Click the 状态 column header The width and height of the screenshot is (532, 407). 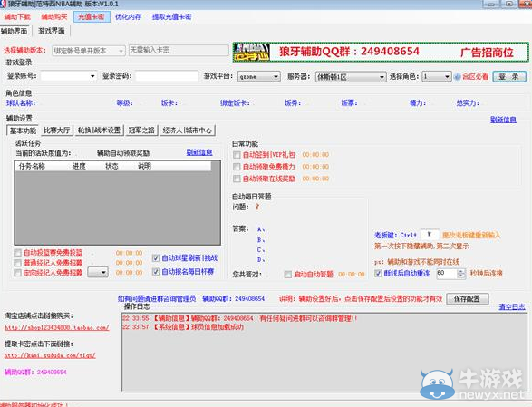click(x=111, y=166)
